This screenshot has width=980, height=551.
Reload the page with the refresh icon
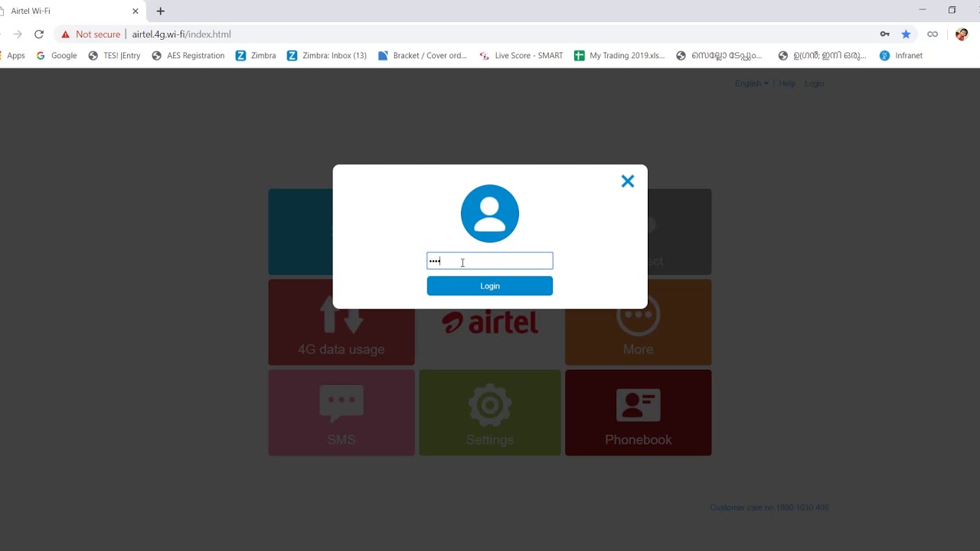coord(39,34)
